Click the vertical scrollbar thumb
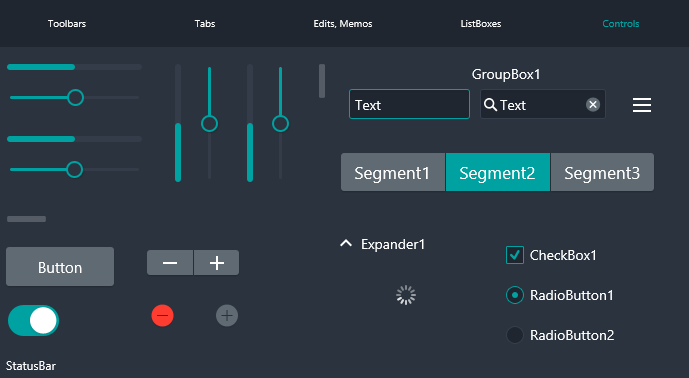 click(x=322, y=81)
